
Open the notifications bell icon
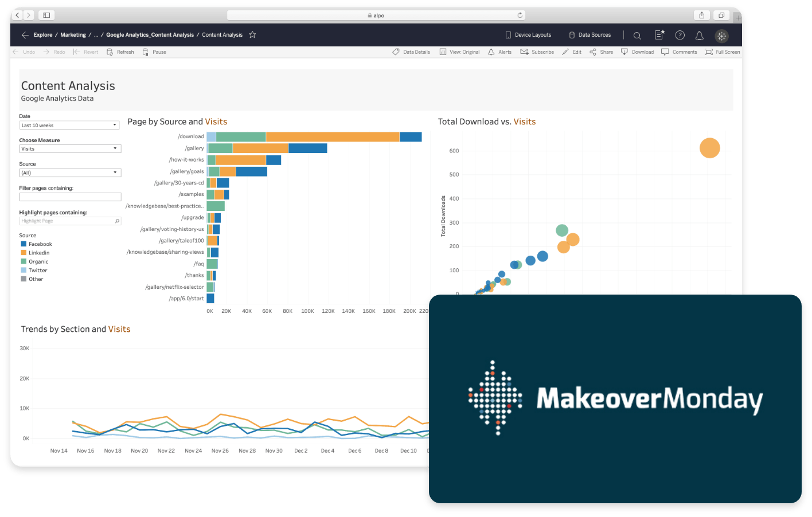pyautogui.click(x=699, y=36)
